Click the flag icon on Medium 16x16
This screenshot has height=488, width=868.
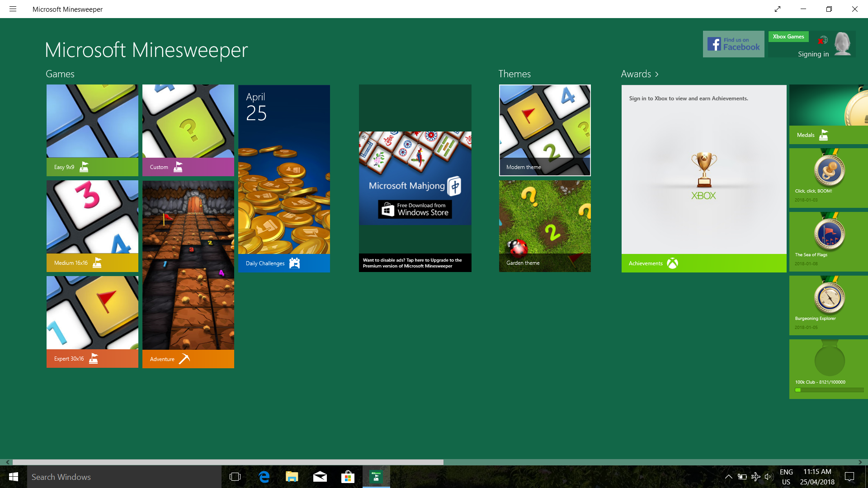pyautogui.click(x=97, y=263)
